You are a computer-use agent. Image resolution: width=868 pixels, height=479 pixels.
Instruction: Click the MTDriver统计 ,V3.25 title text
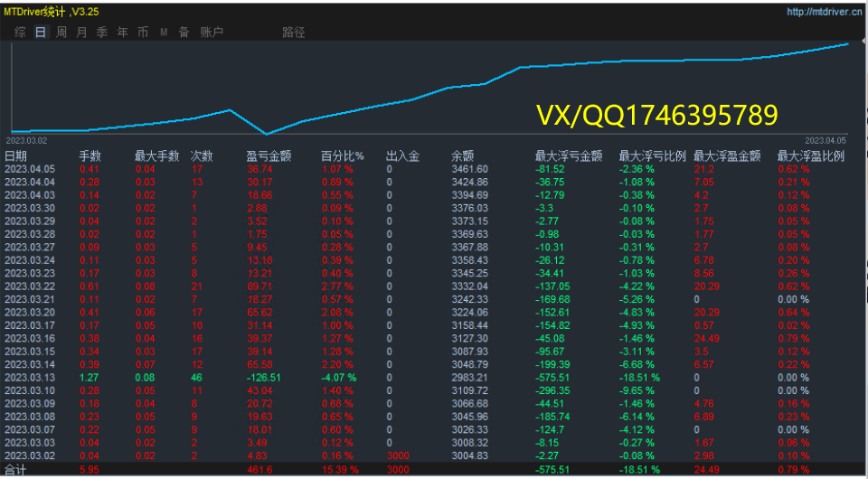pyautogui.click(x=52, y=12)
